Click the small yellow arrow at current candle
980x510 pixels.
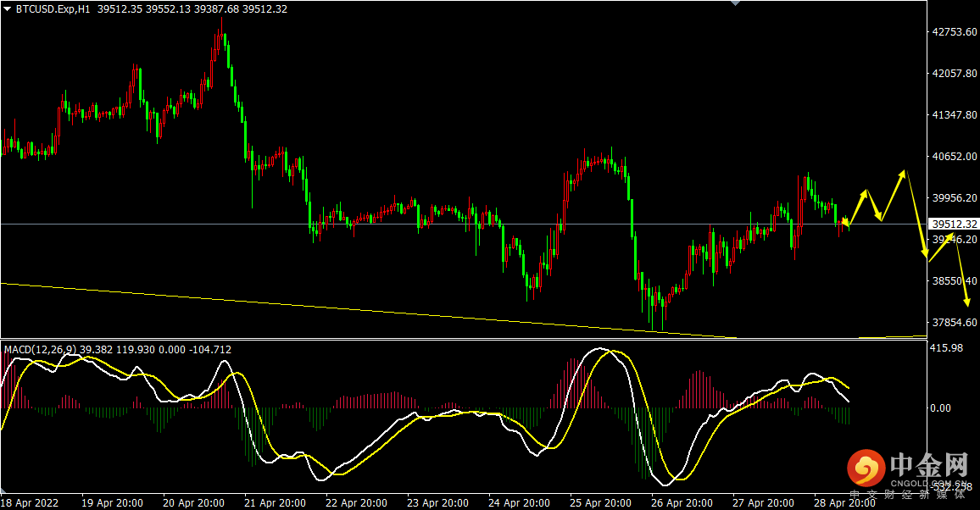pyautogui.click(x=845, y=221)
